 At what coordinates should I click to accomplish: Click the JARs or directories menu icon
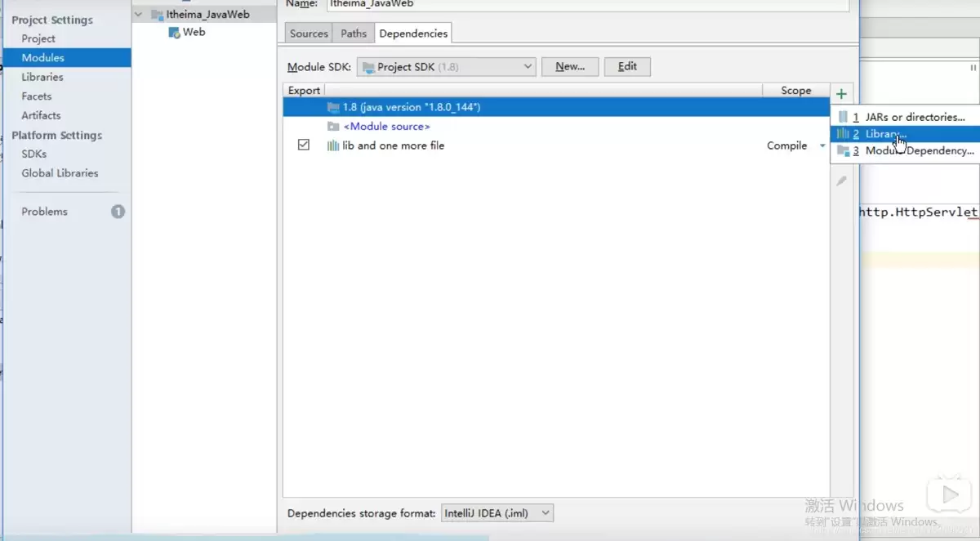point(843,117)
